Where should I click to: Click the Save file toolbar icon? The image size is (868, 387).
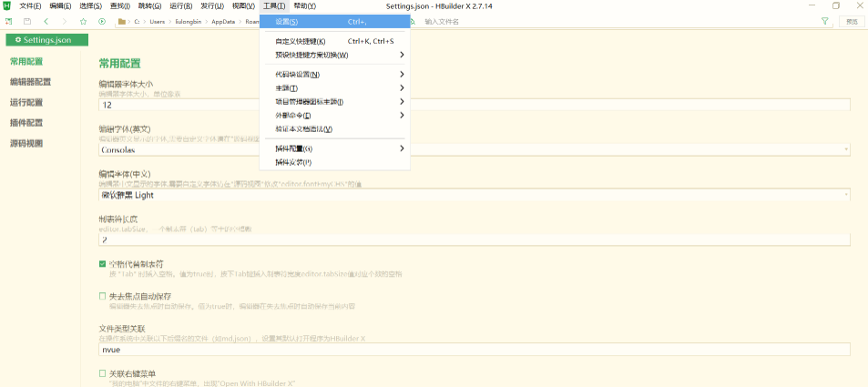(x=27, y=22)
